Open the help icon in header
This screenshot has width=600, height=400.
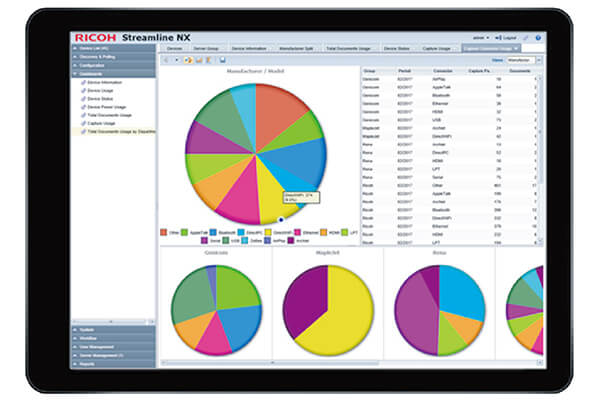click(x=538, y=38)
